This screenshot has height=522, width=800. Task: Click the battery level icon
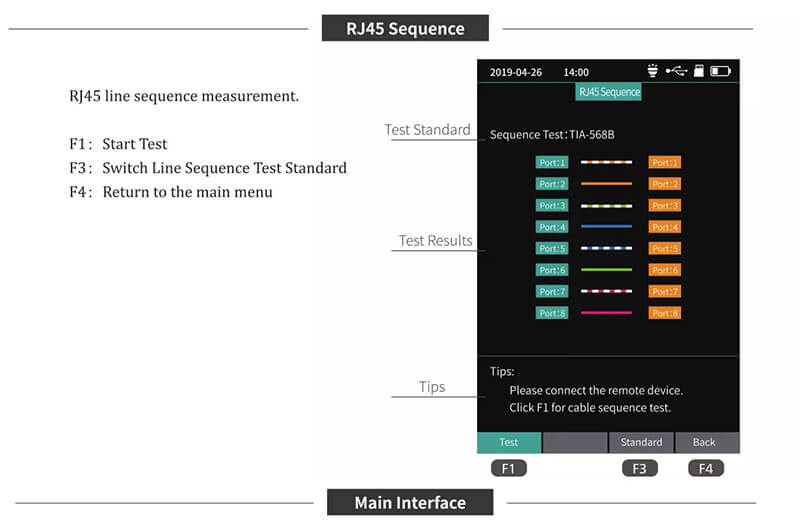[721, 72]
